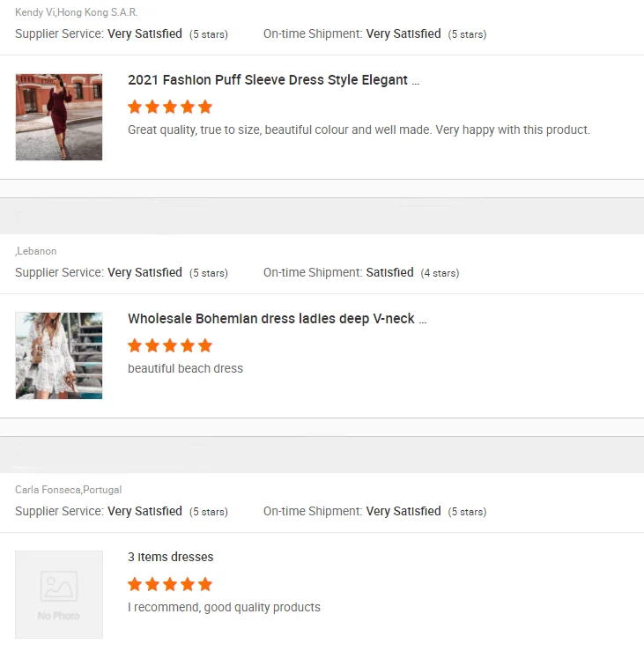Click the "3 items dresses" title

(x=171, y=557)
